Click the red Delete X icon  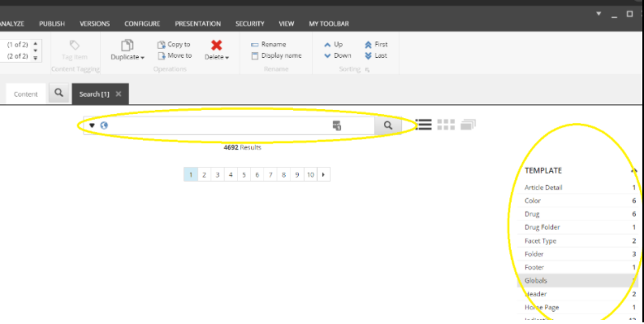[x=216, y=45]
